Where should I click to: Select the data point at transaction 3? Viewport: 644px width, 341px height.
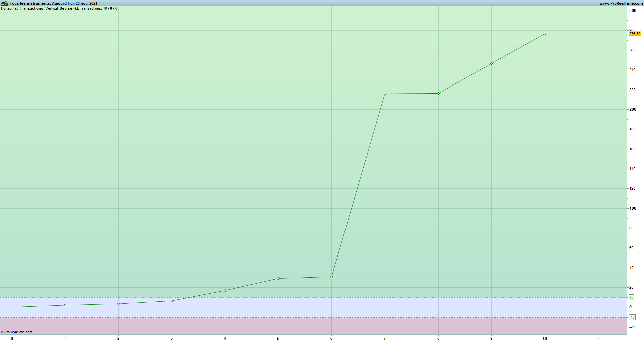[x=172, y=301]
